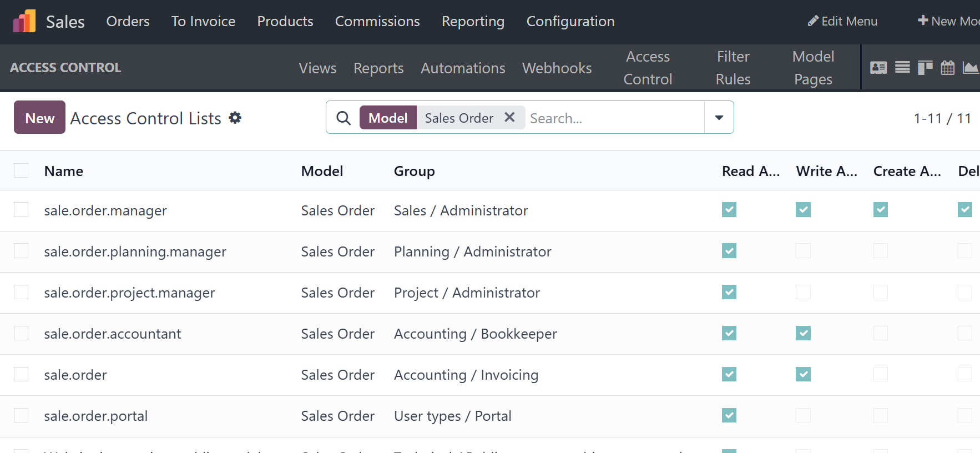Go to the Filter Rules tab
This screenshot has width=980, height=453.
tap(733, 68)
